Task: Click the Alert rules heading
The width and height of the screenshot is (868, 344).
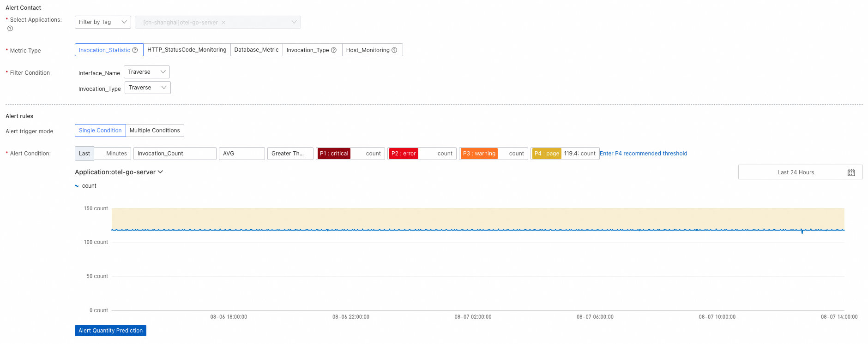Action: 19,116
